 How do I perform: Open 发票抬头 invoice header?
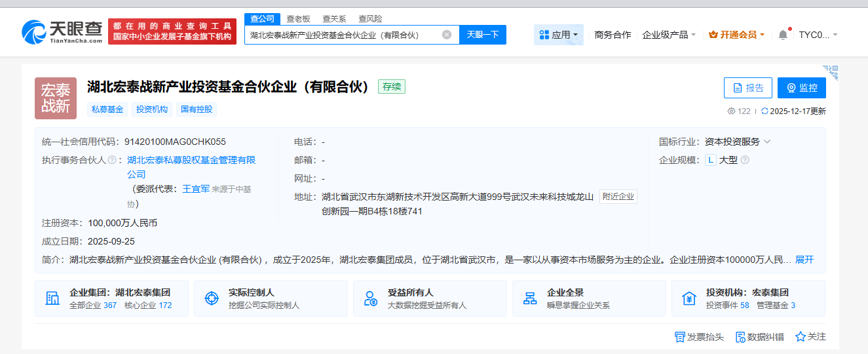(699, 337)
